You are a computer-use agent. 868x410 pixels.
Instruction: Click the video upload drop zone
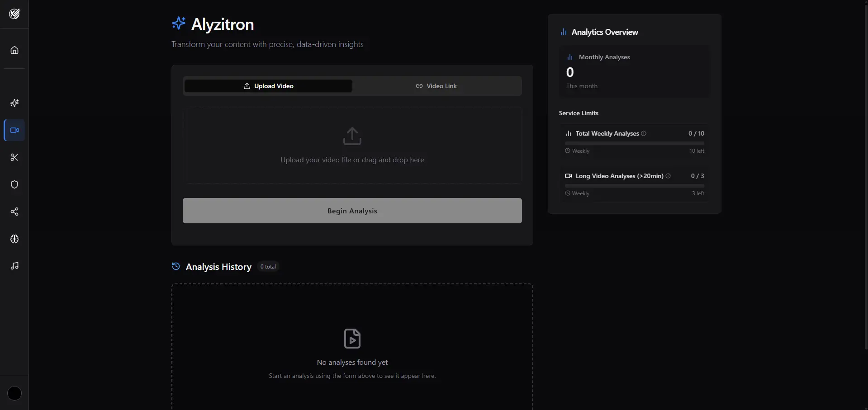click(352, 145)
